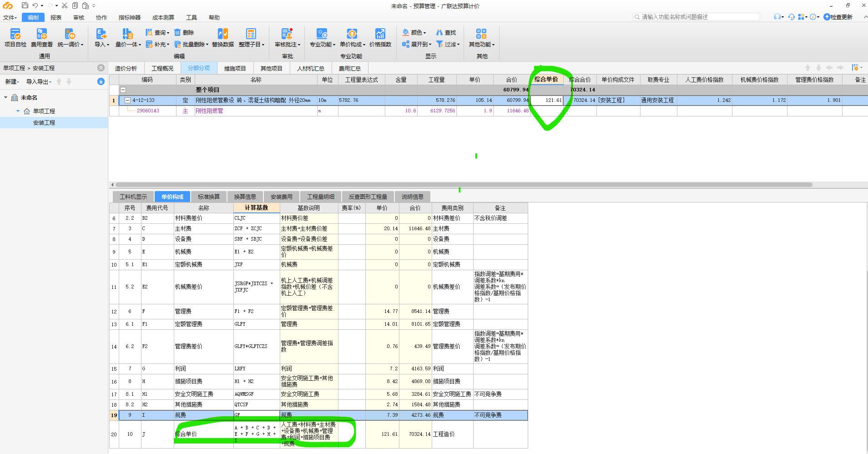Open the 过滤 filter dropdown

point(448,44)
